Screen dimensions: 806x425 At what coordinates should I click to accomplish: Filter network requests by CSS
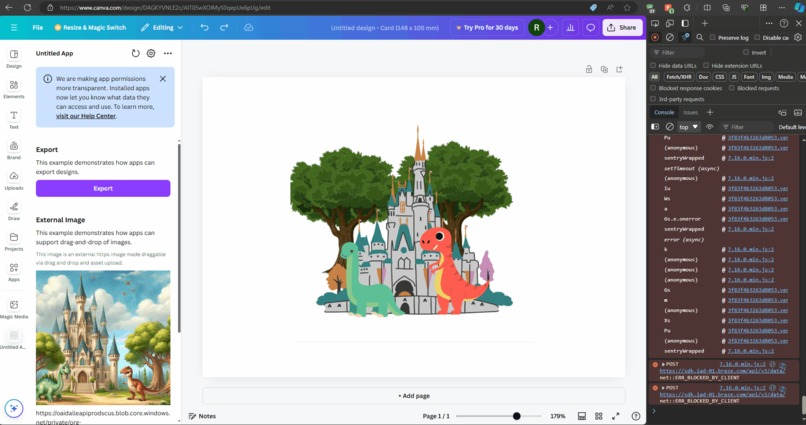(719, 77)
